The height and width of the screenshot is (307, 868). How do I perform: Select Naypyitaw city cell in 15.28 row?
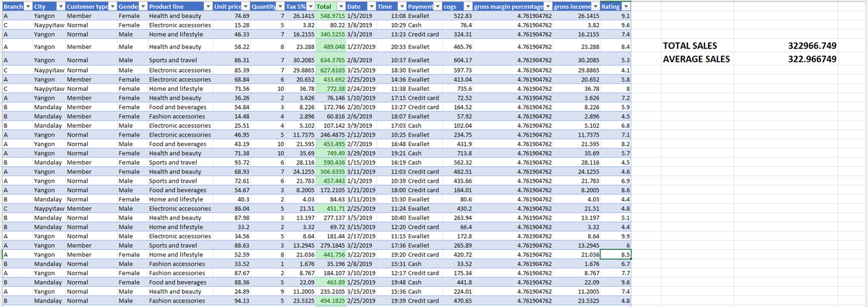(48, 24)
